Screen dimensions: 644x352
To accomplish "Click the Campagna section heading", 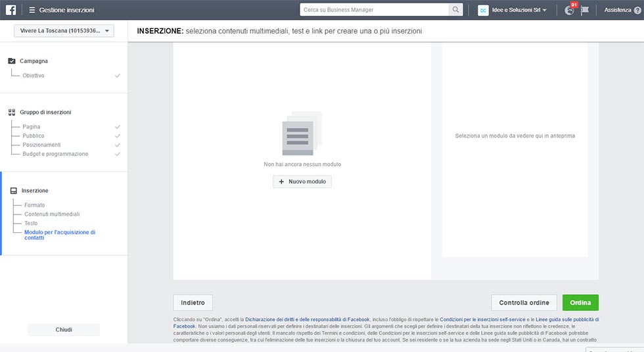I will (34, 61).
